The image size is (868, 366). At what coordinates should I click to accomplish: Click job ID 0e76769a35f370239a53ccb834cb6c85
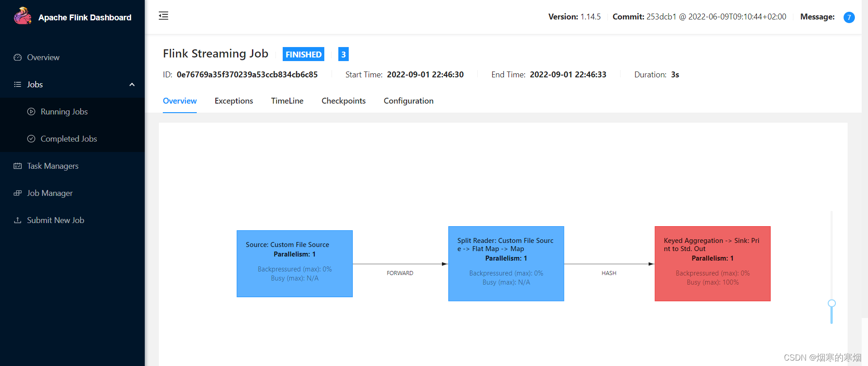tap(247, 75)
